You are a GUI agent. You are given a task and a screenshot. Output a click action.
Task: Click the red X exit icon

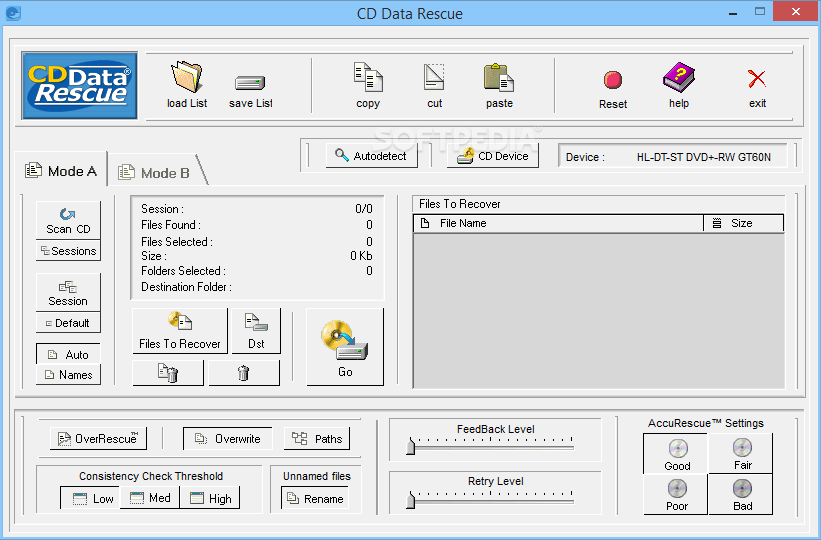(757, 79)
